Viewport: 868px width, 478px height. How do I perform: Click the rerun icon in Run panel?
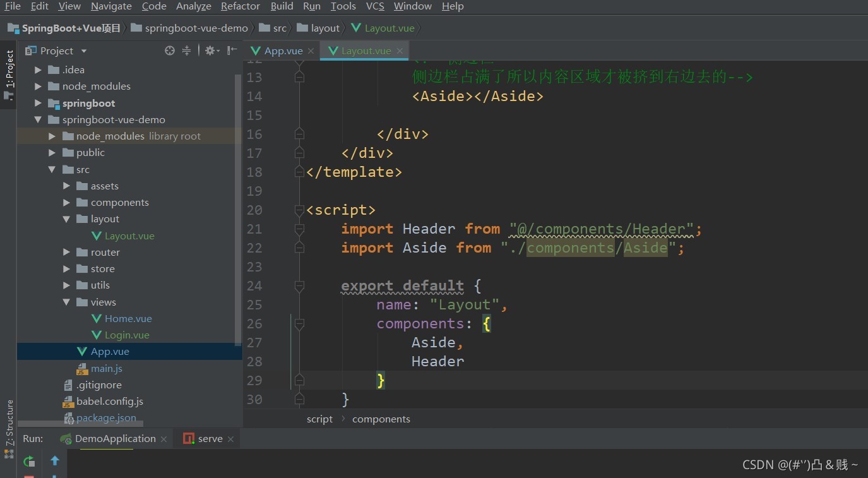tap(29, 461)
